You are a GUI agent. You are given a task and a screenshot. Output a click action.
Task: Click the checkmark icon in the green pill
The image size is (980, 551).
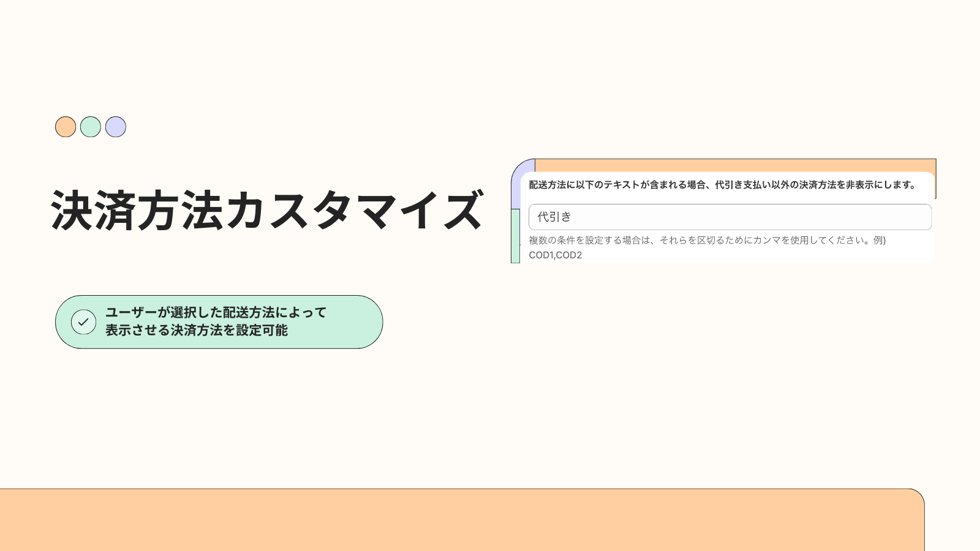tap(83, 322)
